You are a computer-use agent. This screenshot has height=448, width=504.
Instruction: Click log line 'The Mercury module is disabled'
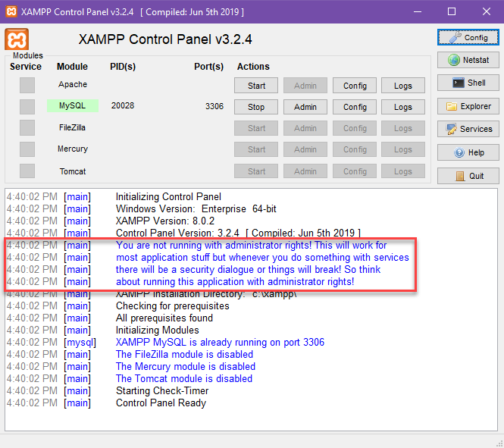pyautogui.click(x=186, y=366)
